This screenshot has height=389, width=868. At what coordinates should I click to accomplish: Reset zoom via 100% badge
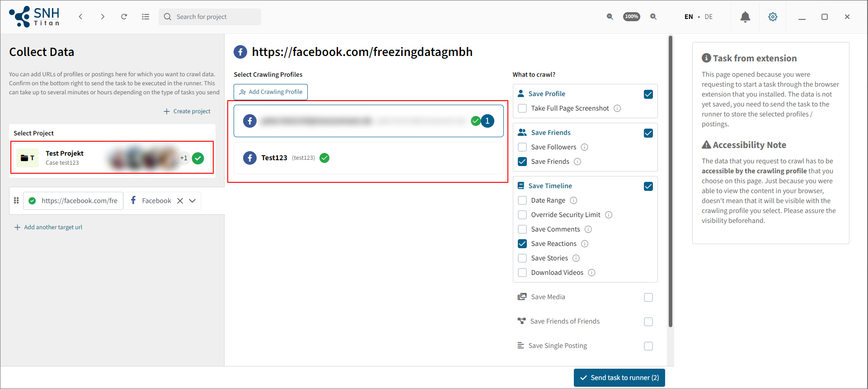click(632, 17)
